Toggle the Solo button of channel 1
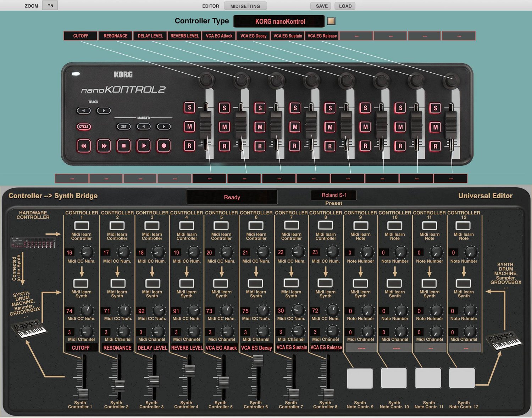The width and height of the screenshot is (532, 418). point(189,108)
